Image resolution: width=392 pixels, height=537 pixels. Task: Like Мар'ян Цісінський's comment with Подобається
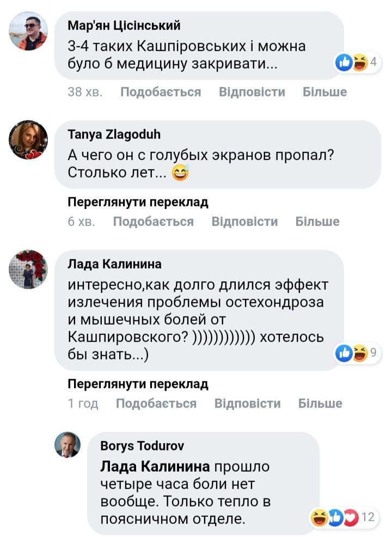coord(161,92)
